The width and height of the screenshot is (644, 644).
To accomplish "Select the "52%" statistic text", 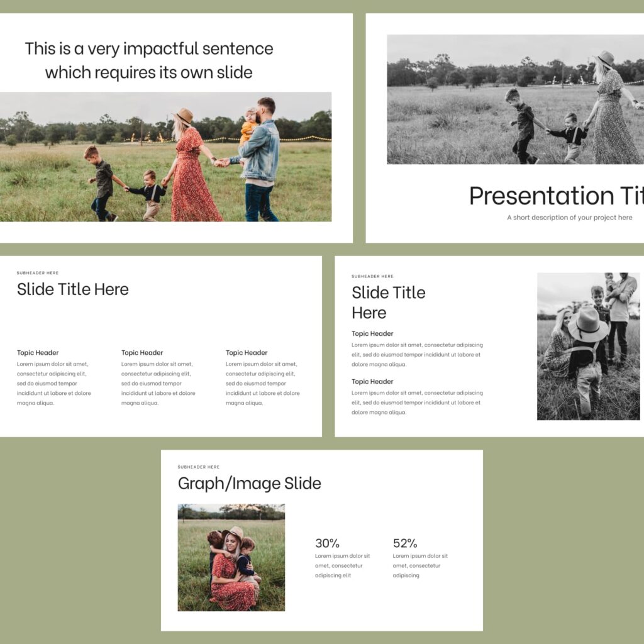I will coord(404,543).
